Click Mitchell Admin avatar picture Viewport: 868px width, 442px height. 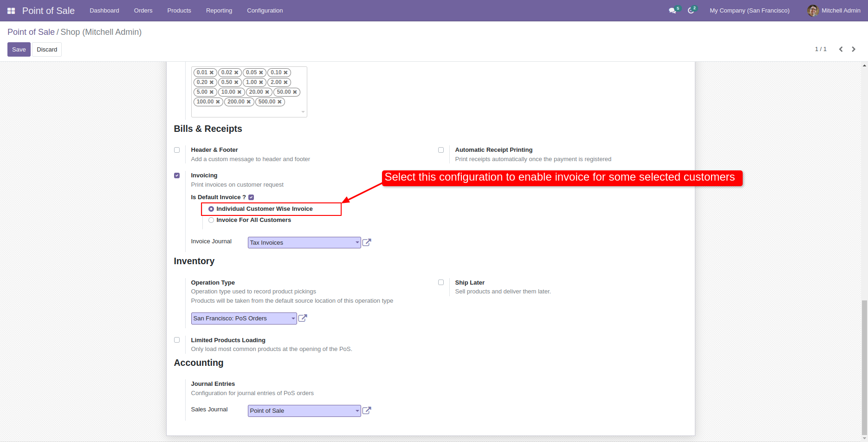[813, 11]
